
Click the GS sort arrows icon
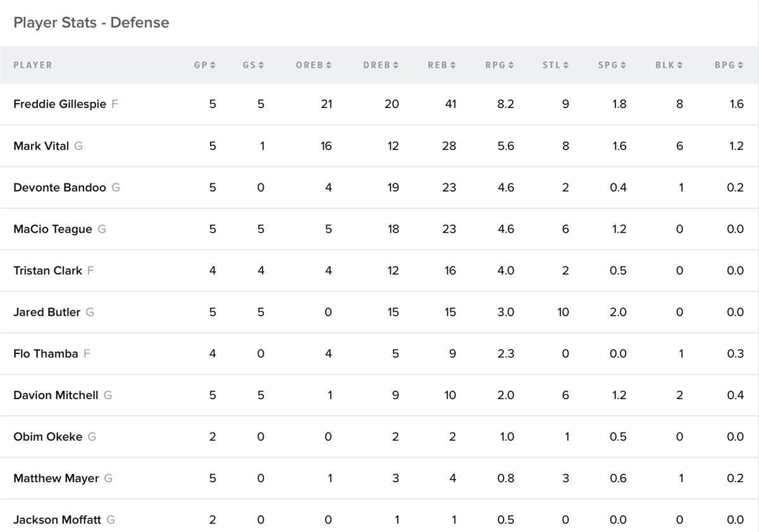click(x=262, y=65)
